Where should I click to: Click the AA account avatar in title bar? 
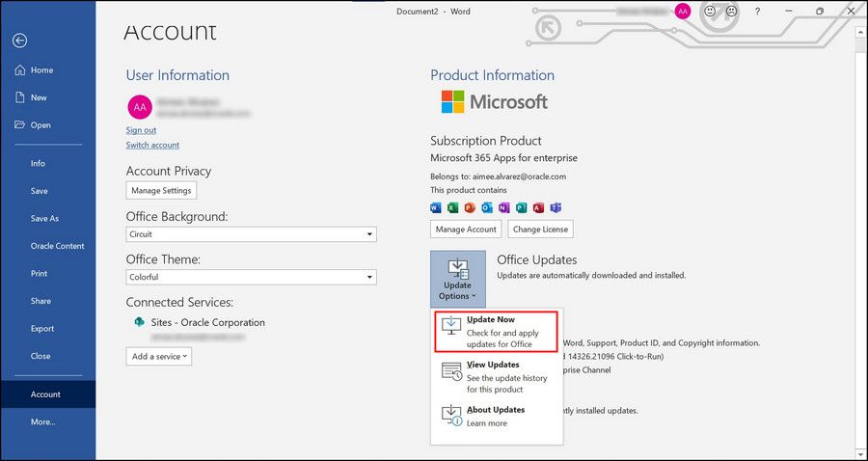[683, 11]
